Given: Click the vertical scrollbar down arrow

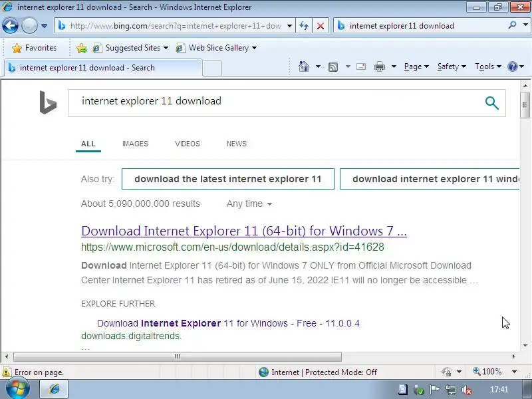Looking at the screenshot, I should 525,345.
